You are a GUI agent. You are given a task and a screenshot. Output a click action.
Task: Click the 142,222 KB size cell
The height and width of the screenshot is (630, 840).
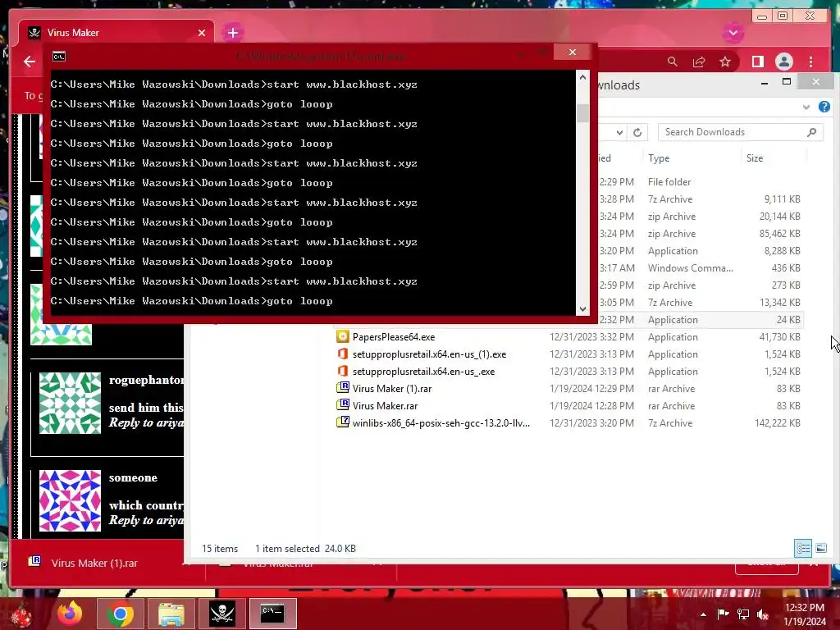(x=778, y=423)
